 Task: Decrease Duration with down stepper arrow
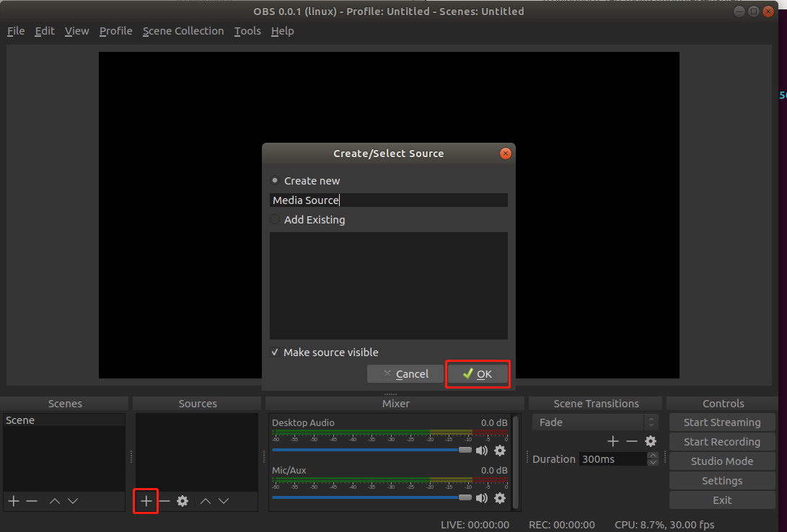(x=653, y=462)
